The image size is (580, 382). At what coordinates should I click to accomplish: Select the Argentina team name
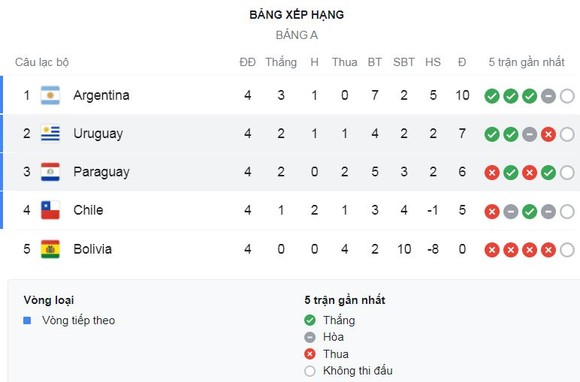click(x=101, y=95)
